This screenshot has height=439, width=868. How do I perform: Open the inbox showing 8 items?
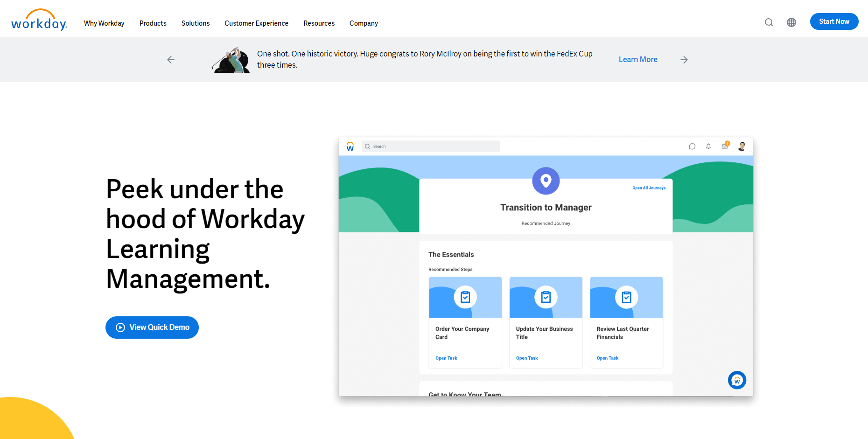click(x=724, y=146)
